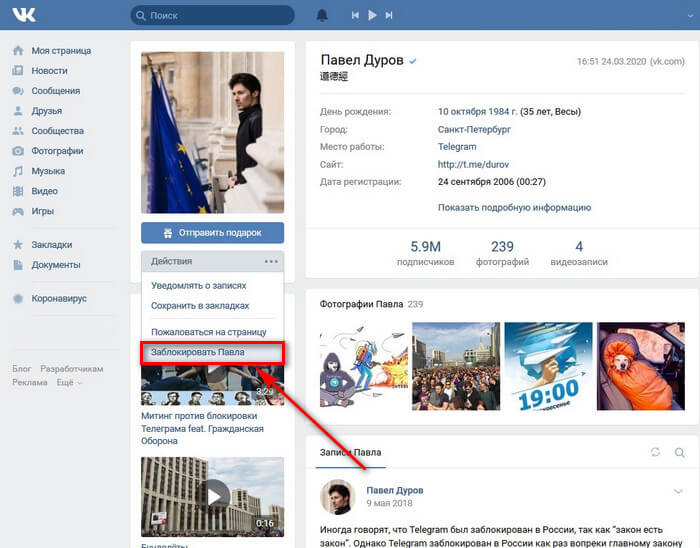Open website http://t.me/durov
The image size is (700, 548).
[473, 164]
